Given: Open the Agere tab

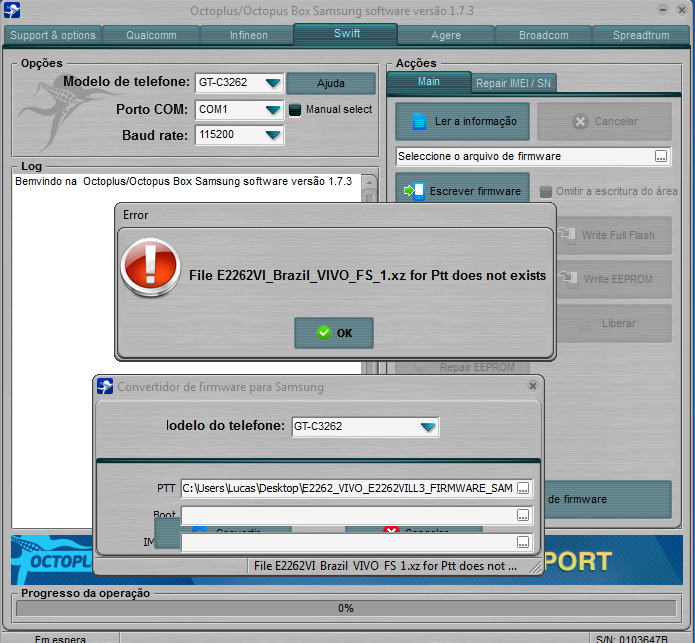Looking at the screenshot, I should pyautogui.click(x=446, y=35).
